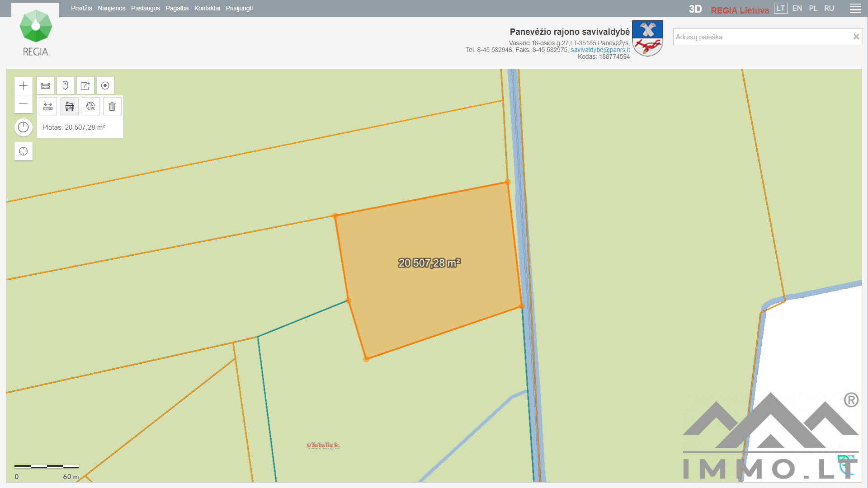Zoom in with the plus button
868x488 pixels.
click(x=24, y=86)
